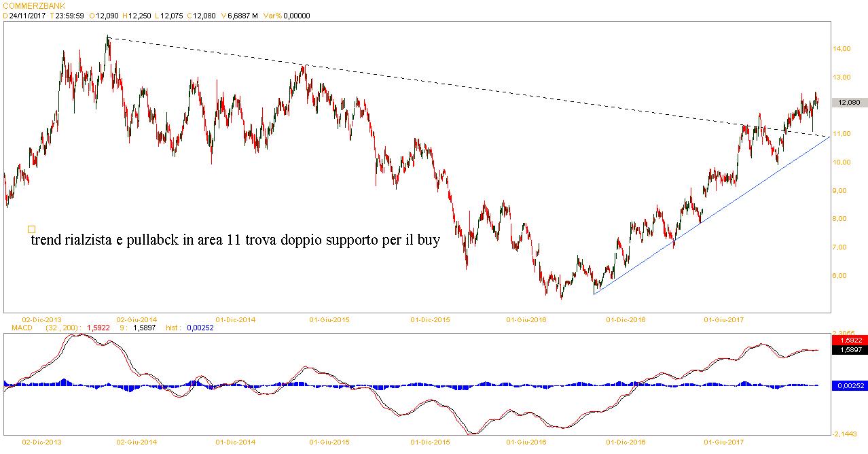This screenshot has height=454, width=868.
Task: Click 01-Dic-2014 on the MACD panel bottom axis
Action: coord(235,442)
